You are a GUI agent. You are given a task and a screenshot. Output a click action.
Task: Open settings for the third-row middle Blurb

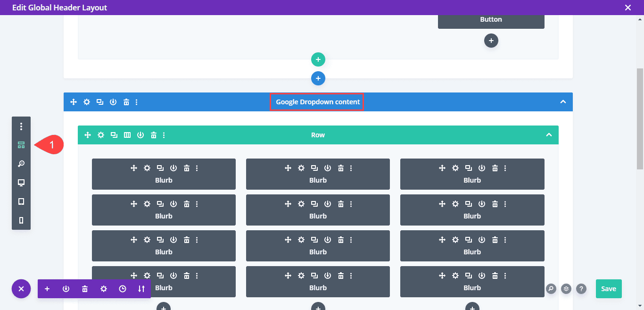(x=301, y=240)
